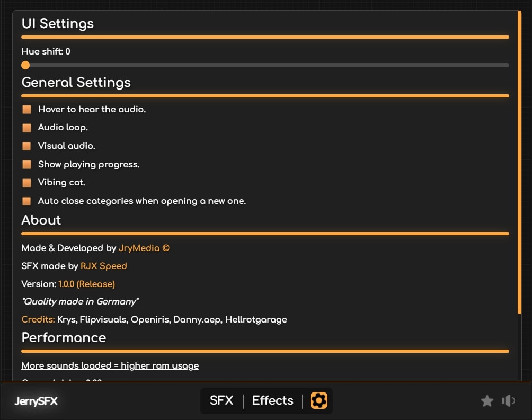The height and width of the screenshot is (420, 532).
Task: Switch to the Effects tab
Action: (272, 400)
